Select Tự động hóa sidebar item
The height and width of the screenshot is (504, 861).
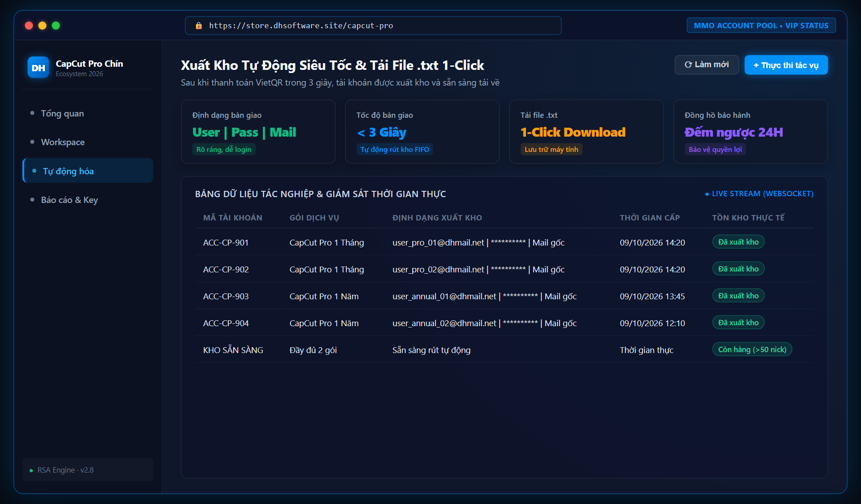tap(88, 171)
